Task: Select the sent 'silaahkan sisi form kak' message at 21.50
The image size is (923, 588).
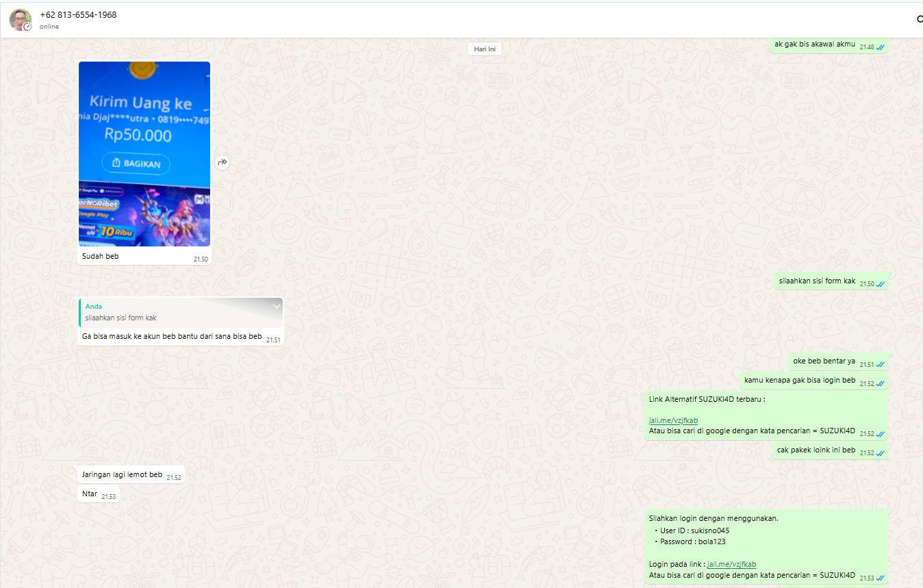Action: [x=817, y=281]
